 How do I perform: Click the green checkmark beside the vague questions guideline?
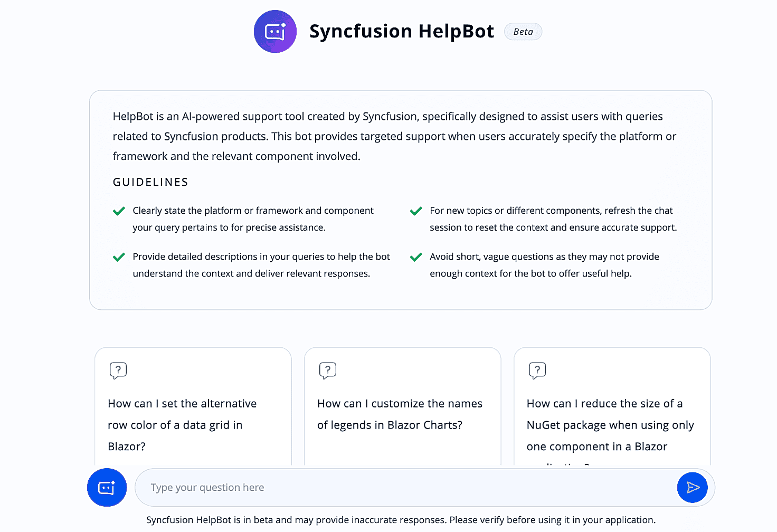(x=416, y=257)
